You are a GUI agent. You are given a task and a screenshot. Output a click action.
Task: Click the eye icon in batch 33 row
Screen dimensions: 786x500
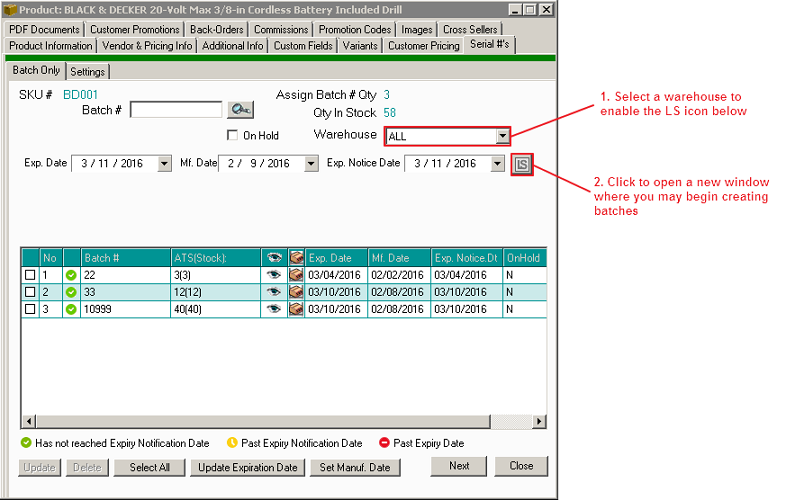[x=273, y=292]
